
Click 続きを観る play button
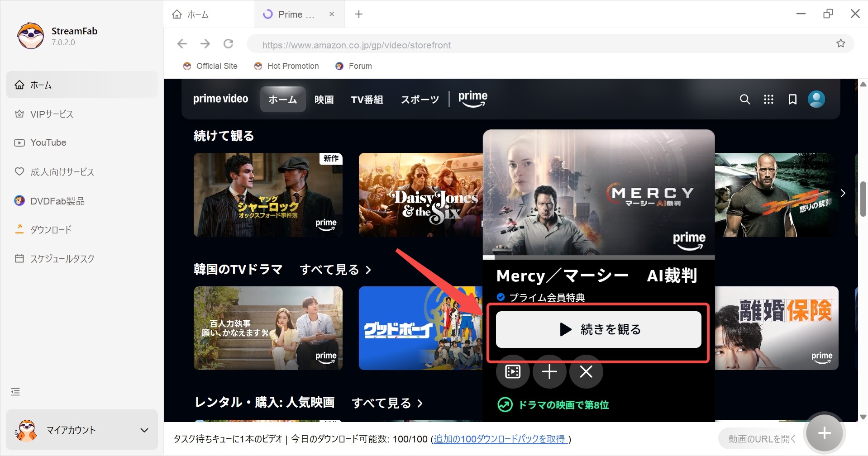pyautogui.click(x=598, y=329)
